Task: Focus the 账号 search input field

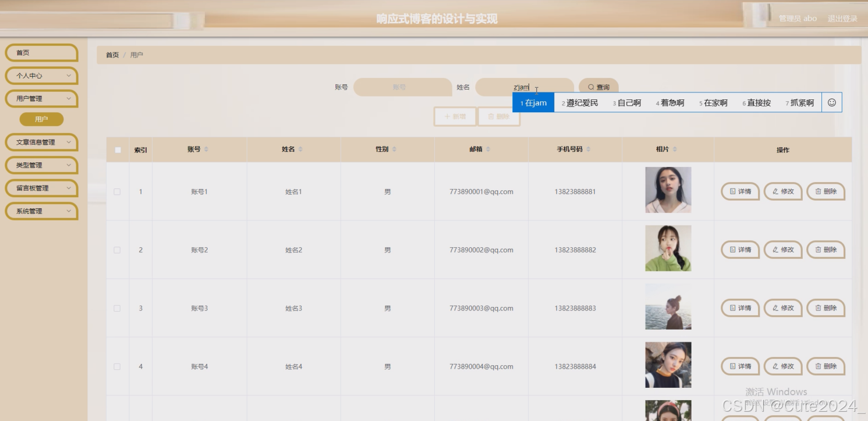Action: [402, 87]
